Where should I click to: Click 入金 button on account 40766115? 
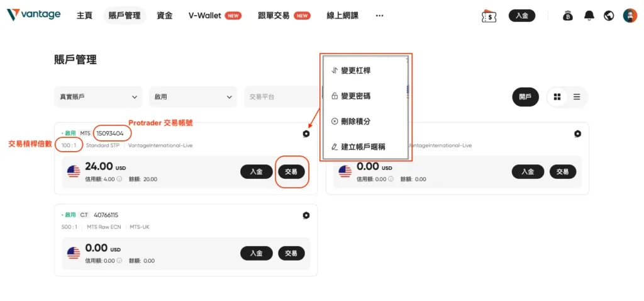[256, 253]
